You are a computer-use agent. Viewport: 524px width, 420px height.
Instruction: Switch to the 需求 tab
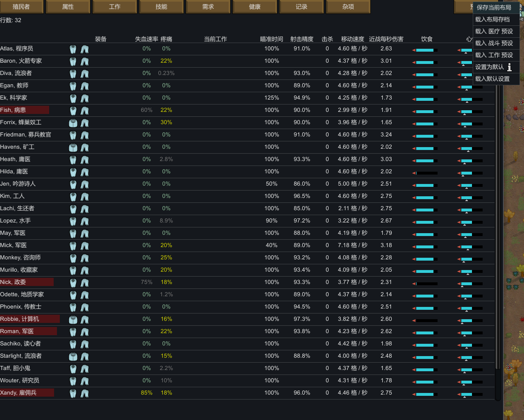click(208, 7)
